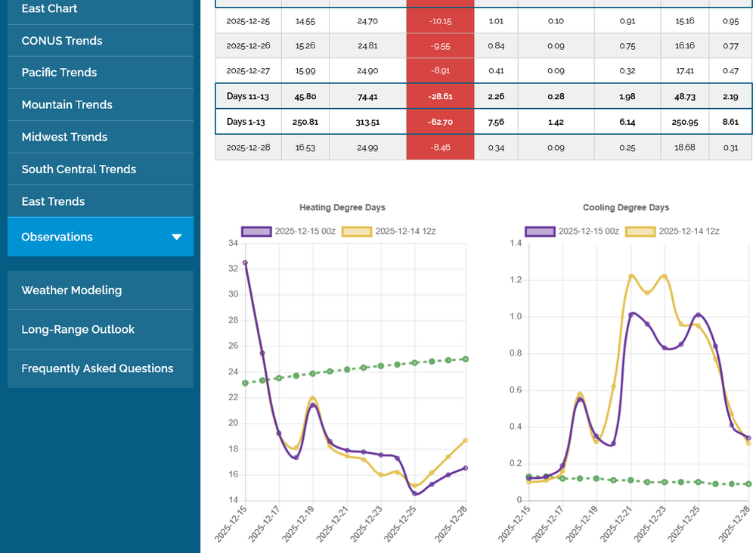Click the -8.46 red cell for 2025-12-28
Viewport: 756px width, 553px height.
[440, 148]
